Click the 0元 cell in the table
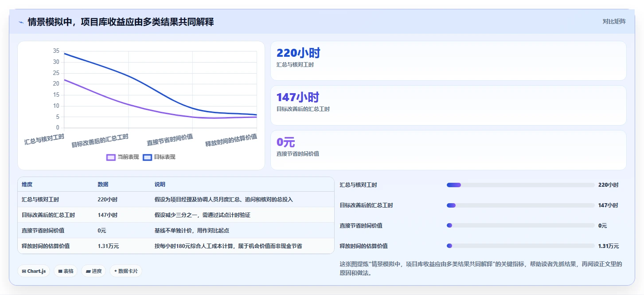 tap(102, 231)
